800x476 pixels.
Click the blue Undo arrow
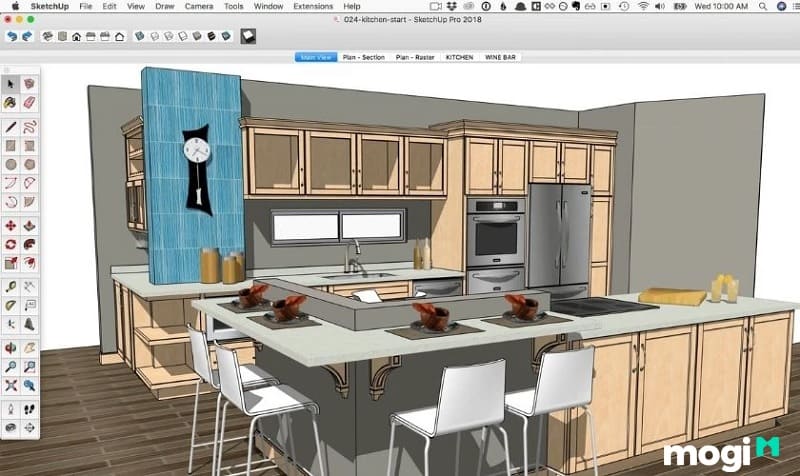(12, 36)
